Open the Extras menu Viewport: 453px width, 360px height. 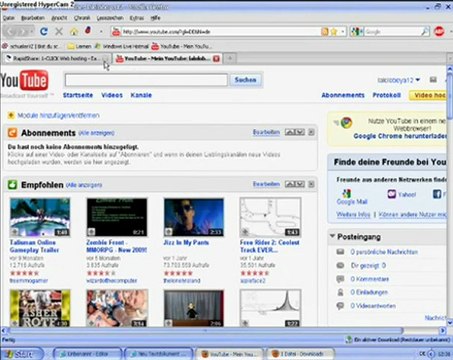[x=137, y=18]
